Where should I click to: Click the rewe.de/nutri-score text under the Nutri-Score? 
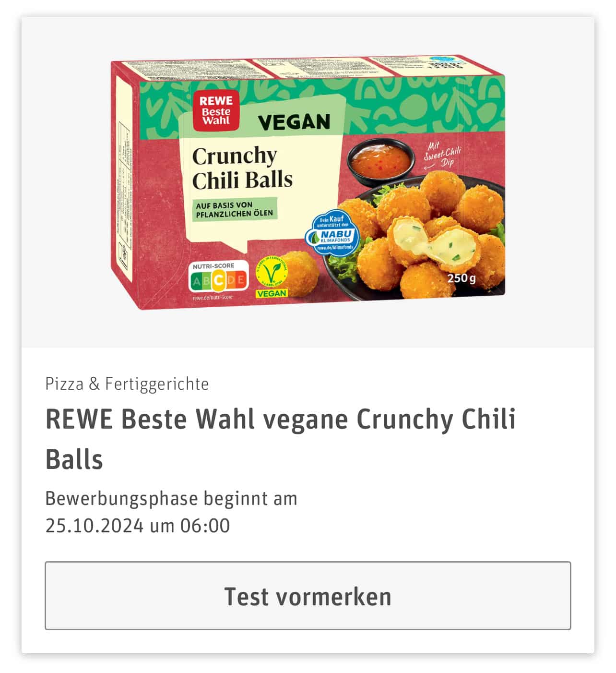[x=213, y=297]
